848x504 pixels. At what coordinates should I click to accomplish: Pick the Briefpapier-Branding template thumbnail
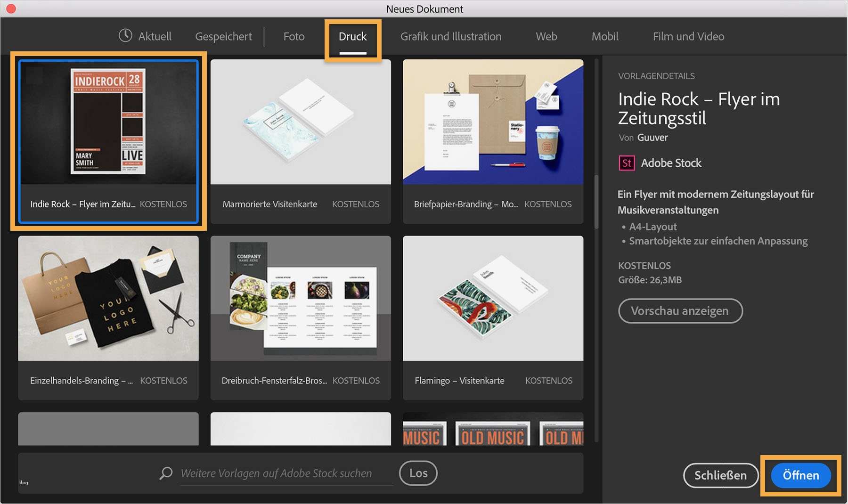pyautogui.click(x=493, y=122)
